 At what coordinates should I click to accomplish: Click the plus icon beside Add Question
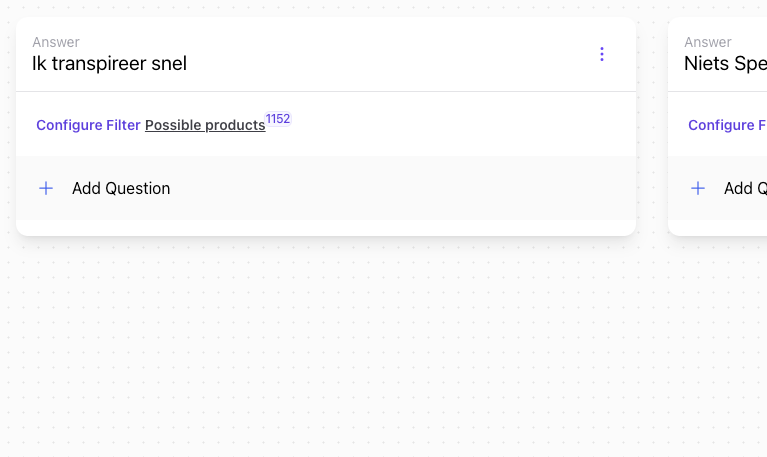pos(46,188)
